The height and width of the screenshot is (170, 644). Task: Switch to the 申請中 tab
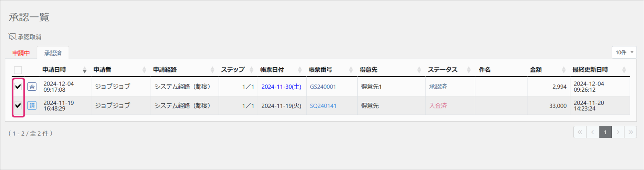(x=21, y=53)
